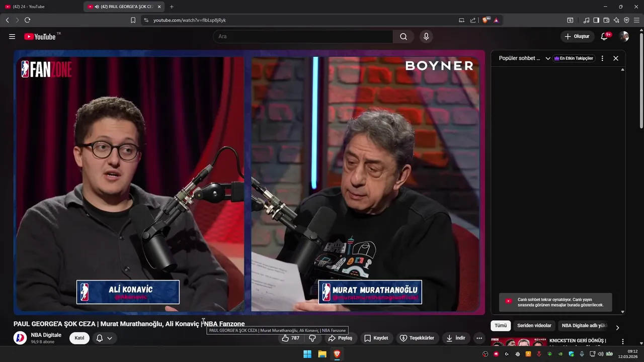Screen dimensions: 644x362
Task: Open the tray microphone icon
Action: click(582, 354)
